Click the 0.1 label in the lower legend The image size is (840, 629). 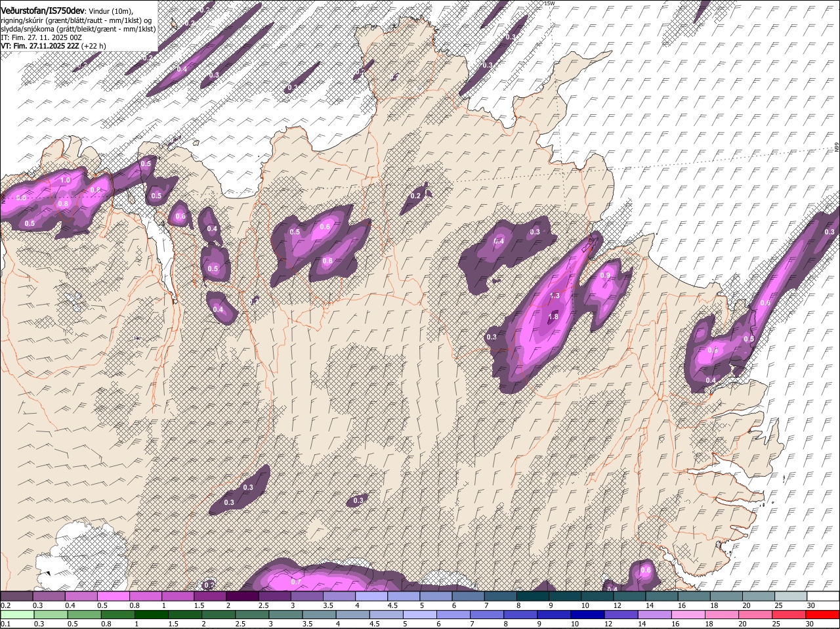(5, 624)
